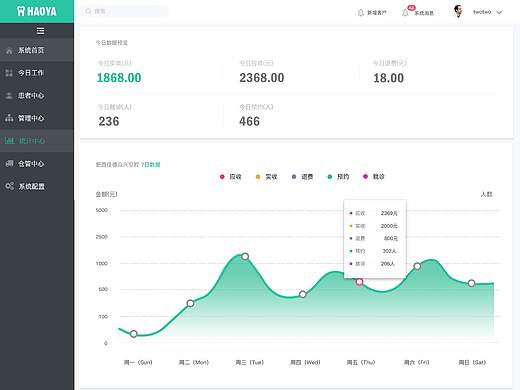Select the peak data point for 周三
The width and height of the screenshot is (520, 390).
pyautogui.click(x=245, y=256)
